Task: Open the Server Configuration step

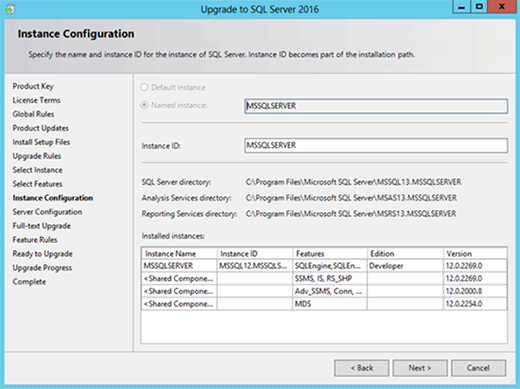Action: click(47, 212)
